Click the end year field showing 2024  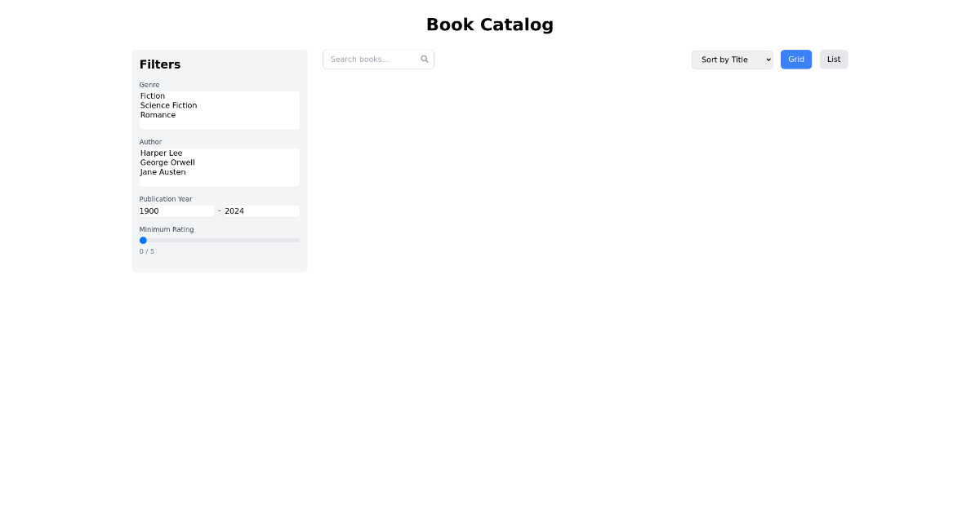260,210
